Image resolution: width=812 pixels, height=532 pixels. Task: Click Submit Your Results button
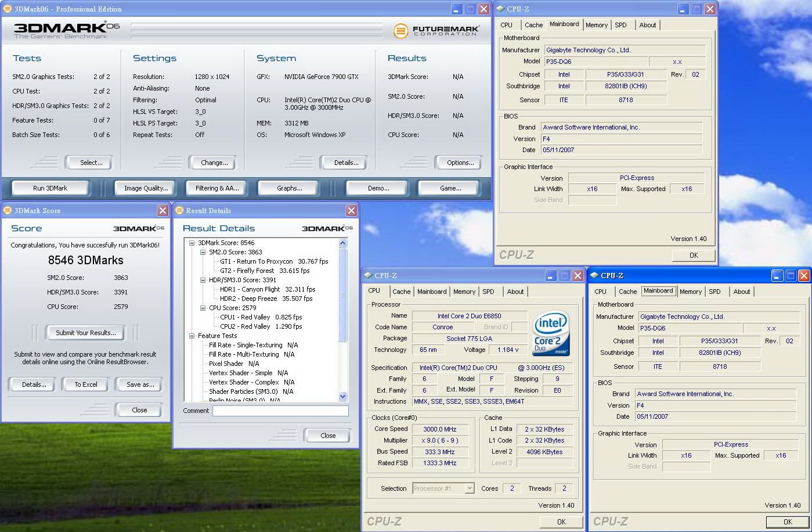click(x=85, y=333)
